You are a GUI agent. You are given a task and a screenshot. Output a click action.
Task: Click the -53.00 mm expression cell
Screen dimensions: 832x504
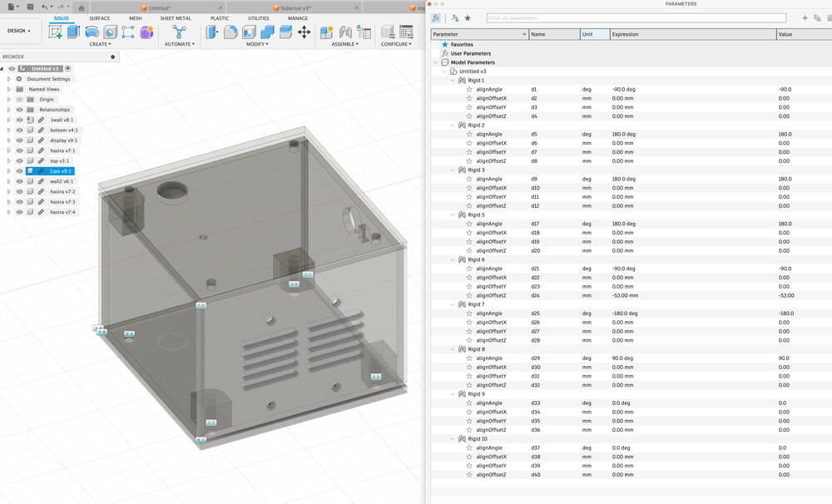coord(625,295)
